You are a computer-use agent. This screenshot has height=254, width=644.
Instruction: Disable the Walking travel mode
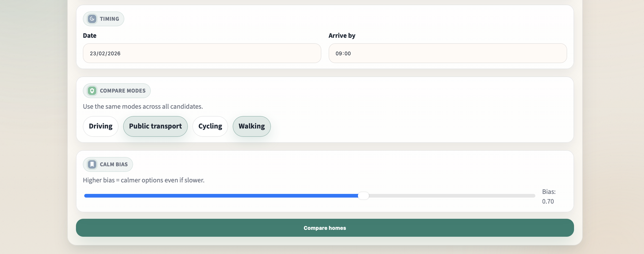click(x=251, y=126)
